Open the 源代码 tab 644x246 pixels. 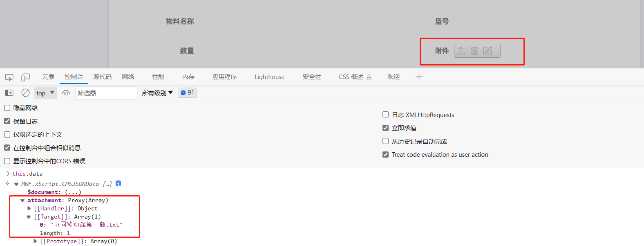coord(102,77)
